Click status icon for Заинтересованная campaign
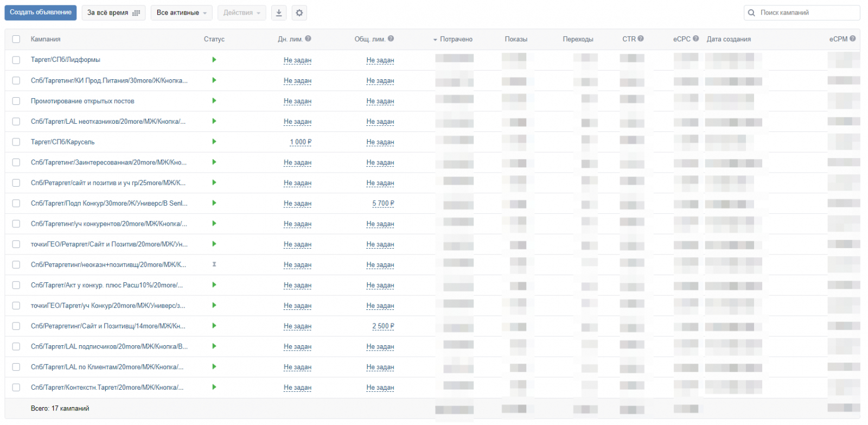This screenshot has height=425, width=868. click(x=214, y=162)
